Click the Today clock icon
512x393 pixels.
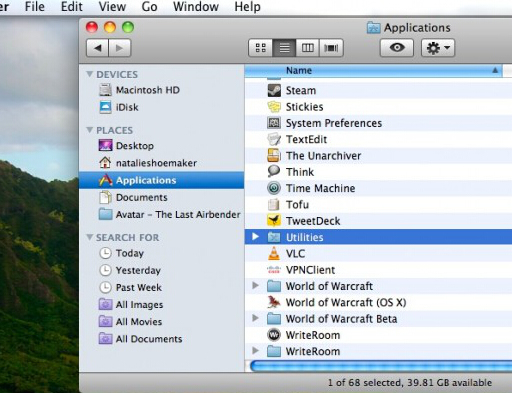pos(105,253)
